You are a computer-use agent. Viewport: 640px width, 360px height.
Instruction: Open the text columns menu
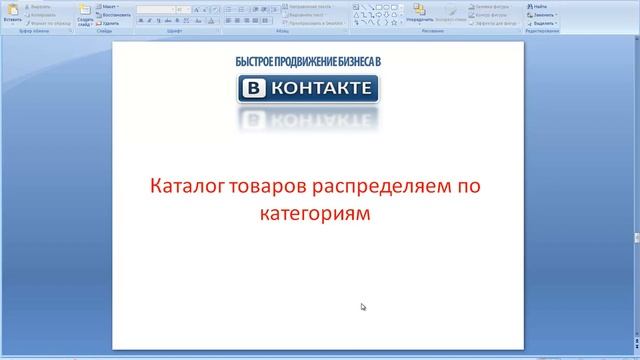(x=264, y=20)
